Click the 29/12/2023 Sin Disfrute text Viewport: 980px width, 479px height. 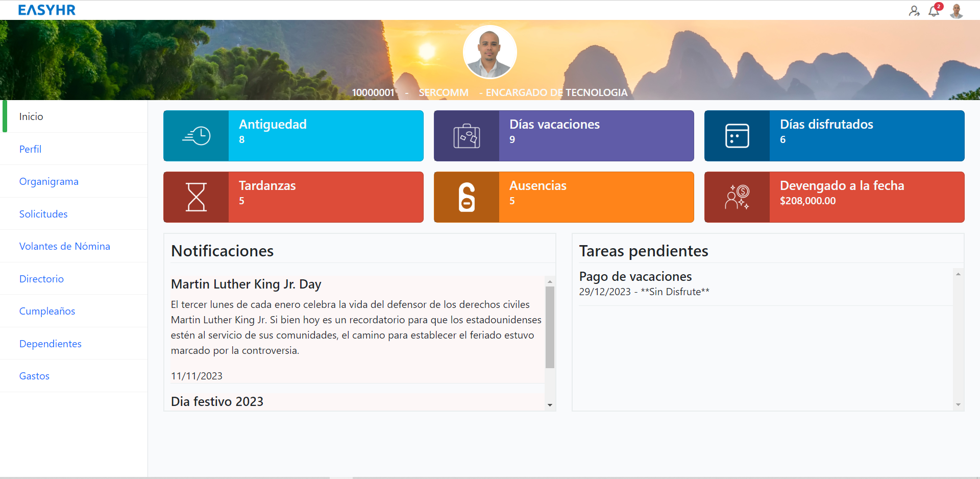pos(644,292)
